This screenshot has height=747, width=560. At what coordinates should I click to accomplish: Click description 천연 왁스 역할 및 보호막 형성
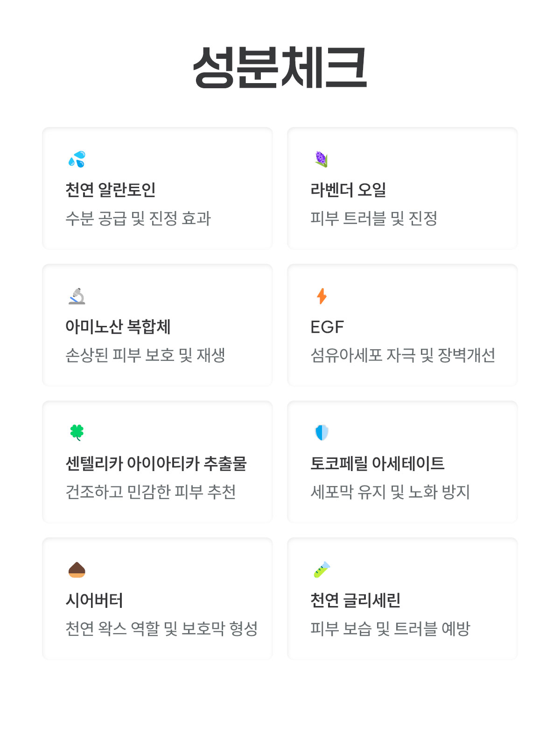coord(161,628)
